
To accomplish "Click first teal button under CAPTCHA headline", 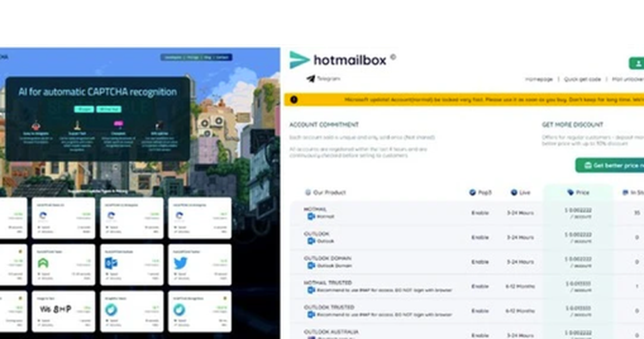I will pos(85,109).
